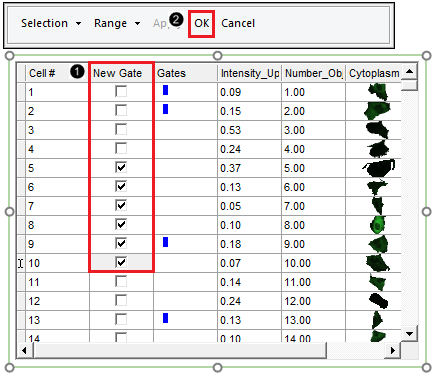Viewport: 434px width, 374px height.
Task: Uncheck New Gate box for cell 5
Action: (x=121, y=167)
